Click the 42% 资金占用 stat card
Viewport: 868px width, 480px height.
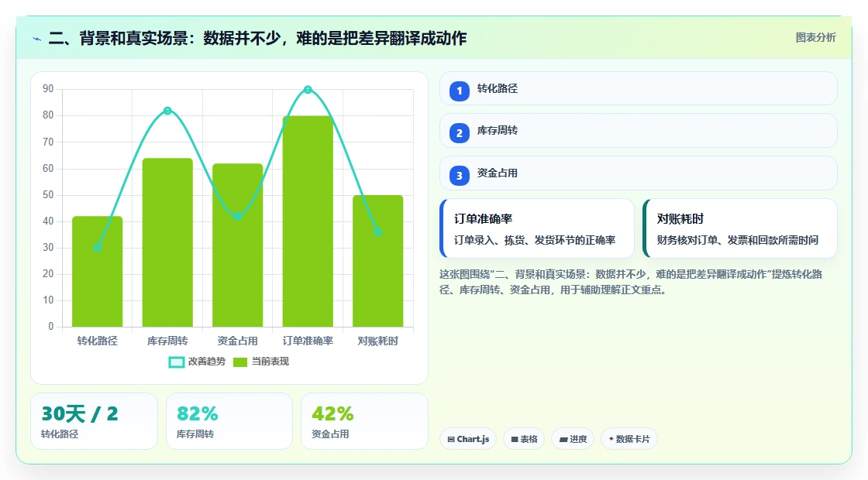[x=364, y=421]
